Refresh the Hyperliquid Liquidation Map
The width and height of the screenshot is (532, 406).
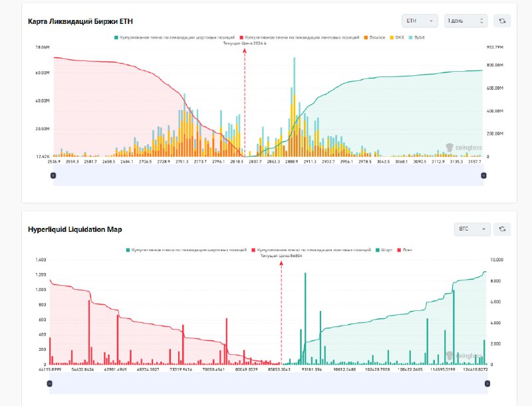pos(502,229)
